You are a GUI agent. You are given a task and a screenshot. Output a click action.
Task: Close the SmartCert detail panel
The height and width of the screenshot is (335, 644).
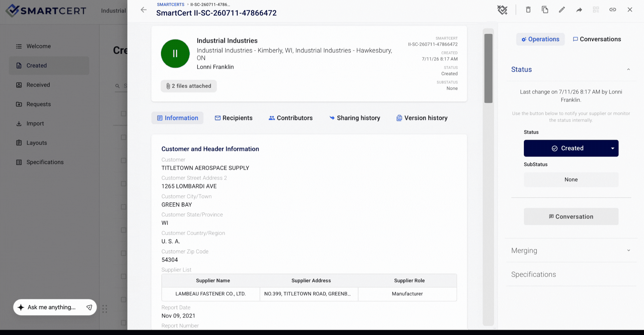630,10
